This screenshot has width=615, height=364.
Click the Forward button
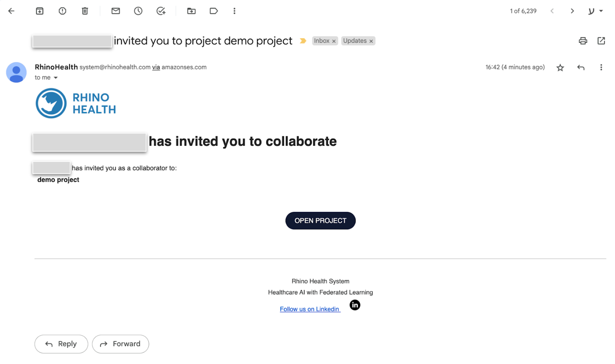coord(120,344)
